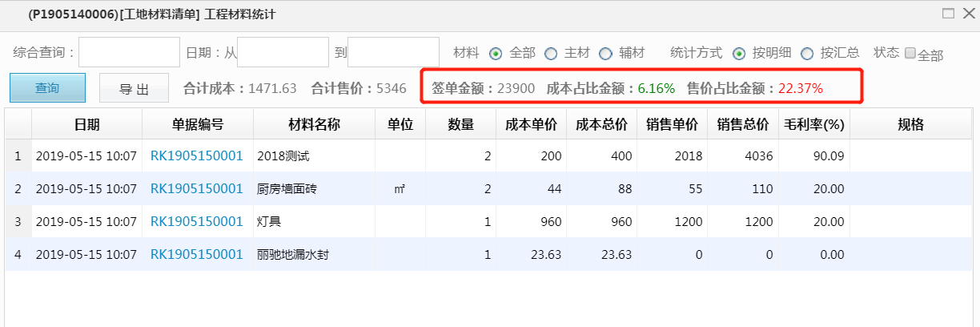Sort by the 日期 column header

pyautogui.click(x=86, y=124)
